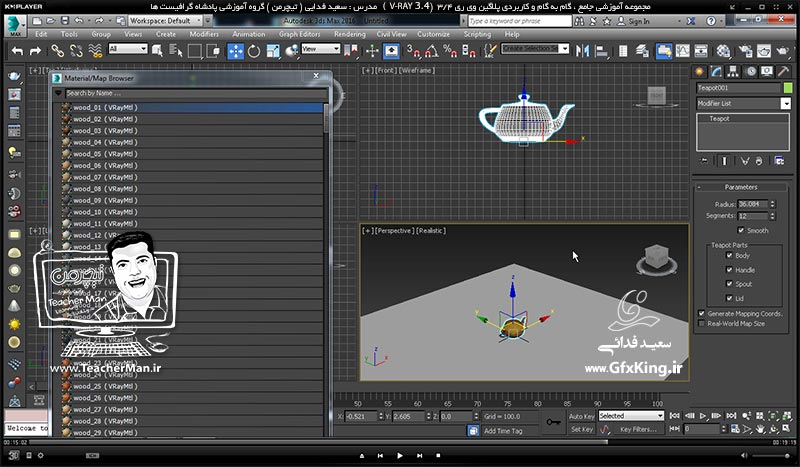Click the Rectangular Selection Region icon
The width and height of the screenshot is (800, 467).
(194, 51)
